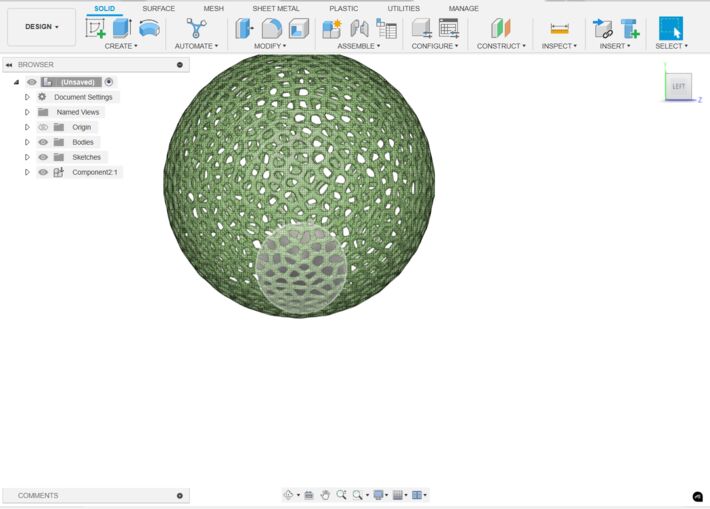Open the Construct menu label
This screenshot has height=509, width=710.
(x=501, y=46)
